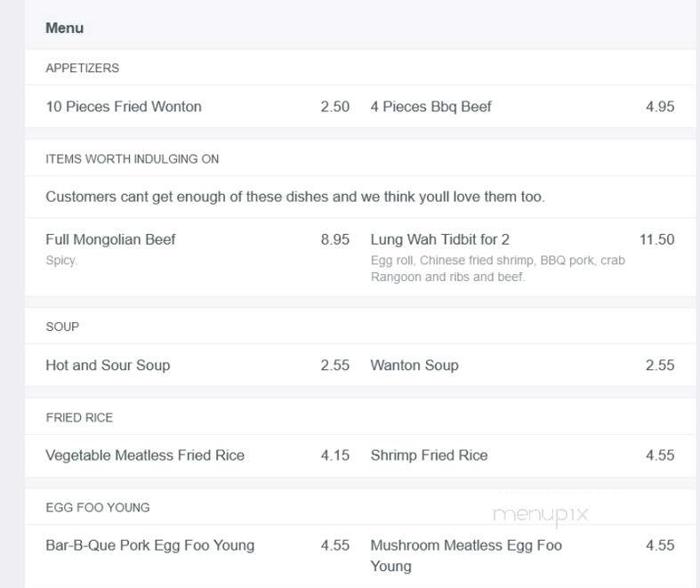Screen dimensions: 700x588
Task: Click the 8.95 price for Mongolian Beef
Action: (x=334, y=239)
